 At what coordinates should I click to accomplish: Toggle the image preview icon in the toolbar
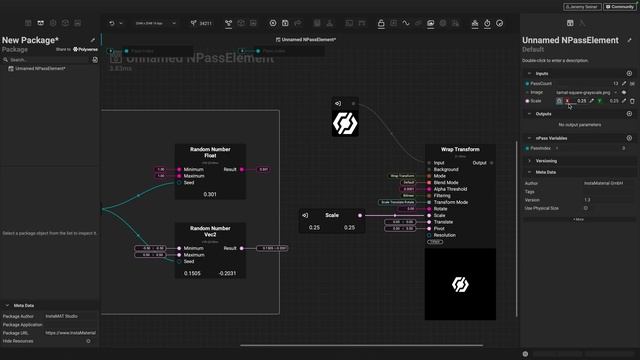tap(431, 24)
